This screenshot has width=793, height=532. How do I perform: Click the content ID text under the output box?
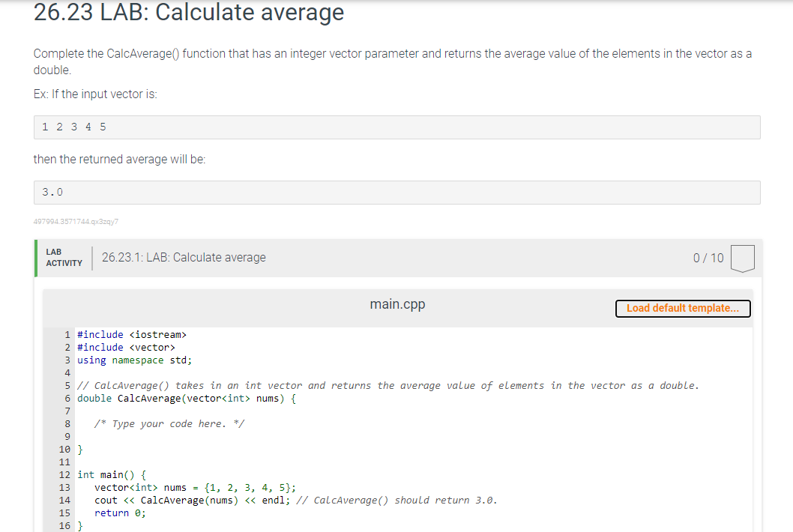[x=76, y=221]
